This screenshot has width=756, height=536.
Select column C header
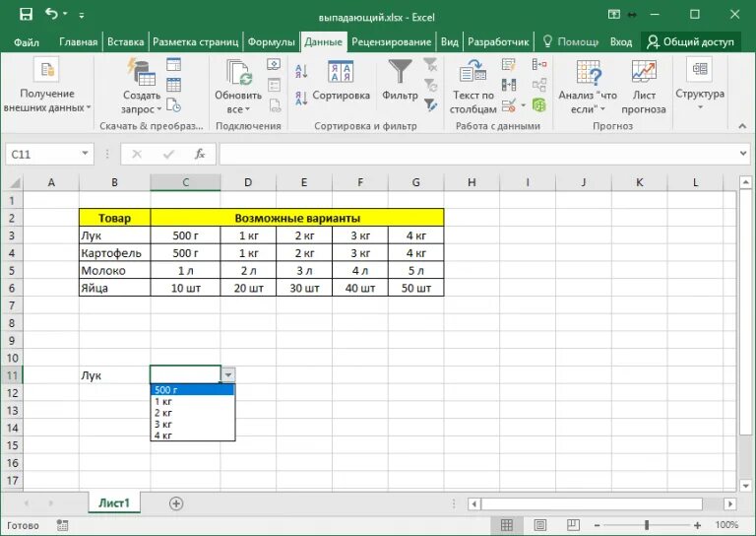tap(186, 183)
